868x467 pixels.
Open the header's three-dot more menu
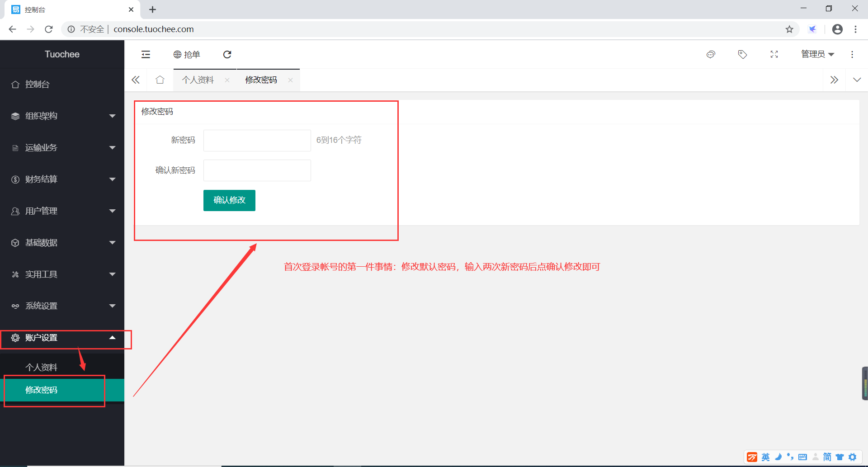click(852, 55)
